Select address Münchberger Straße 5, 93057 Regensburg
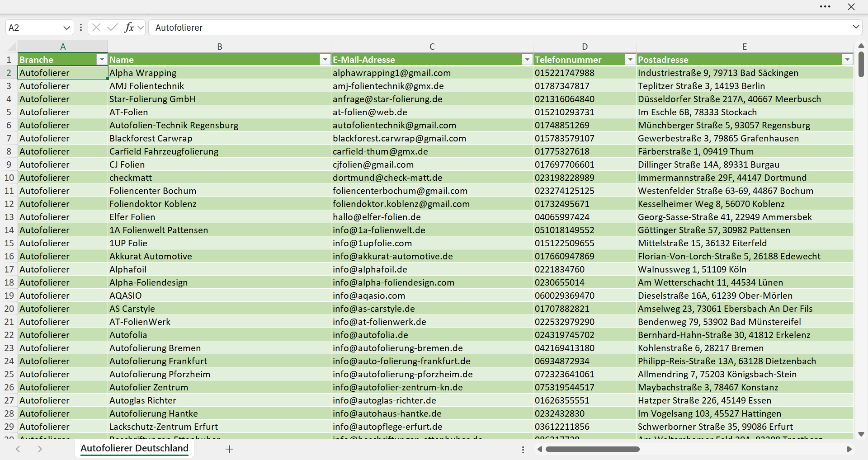868x460 pixels. click(745, 125)
